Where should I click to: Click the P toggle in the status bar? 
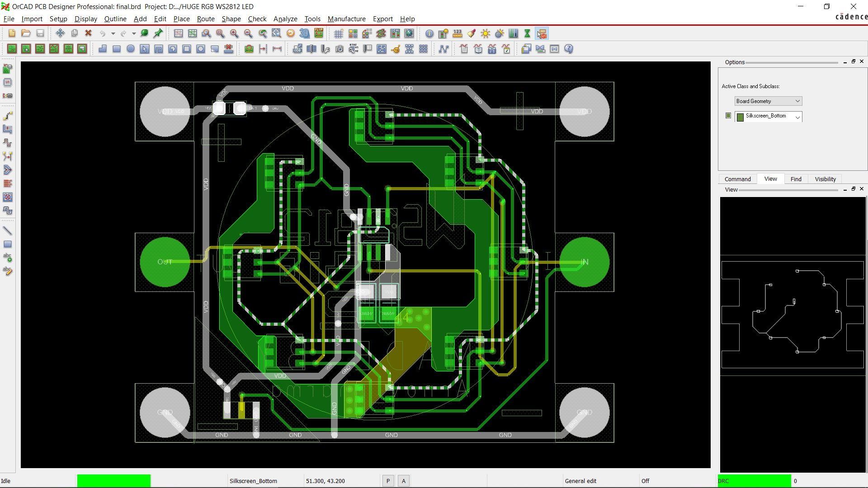point(388,480)
